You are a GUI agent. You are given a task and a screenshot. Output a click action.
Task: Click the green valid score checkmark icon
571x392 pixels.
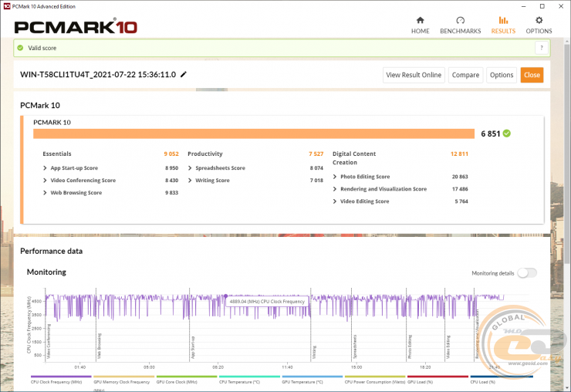click(x=20, y=48)
